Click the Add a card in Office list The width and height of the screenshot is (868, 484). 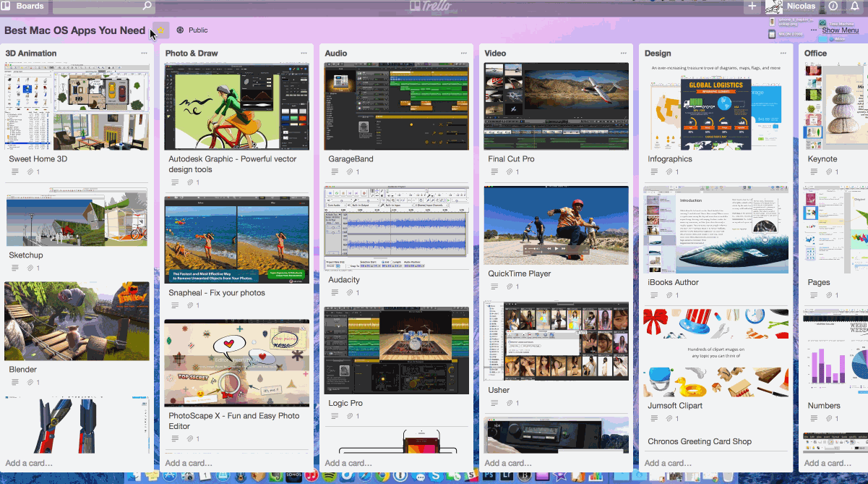tap(828, 463)
